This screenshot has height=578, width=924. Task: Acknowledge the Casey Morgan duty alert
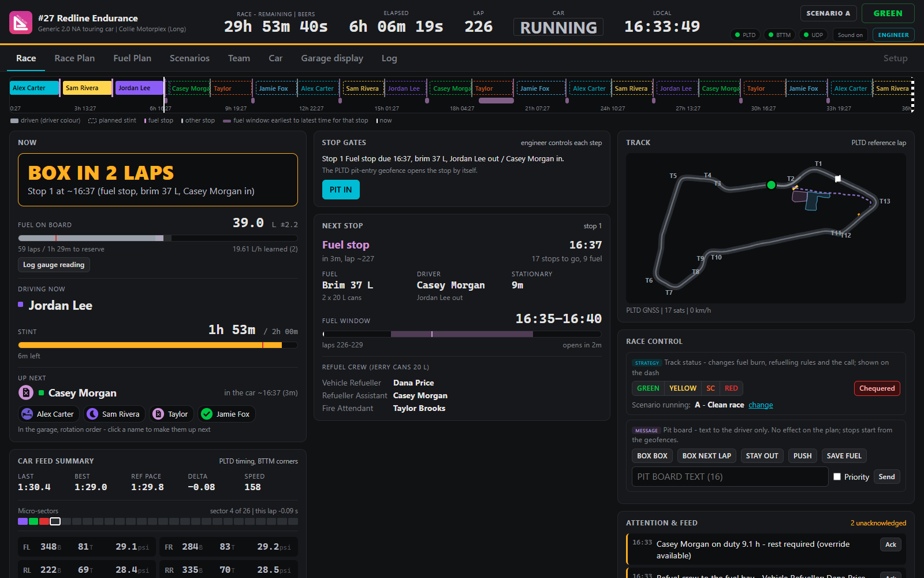pyautogui.click(x=891, y=544)
